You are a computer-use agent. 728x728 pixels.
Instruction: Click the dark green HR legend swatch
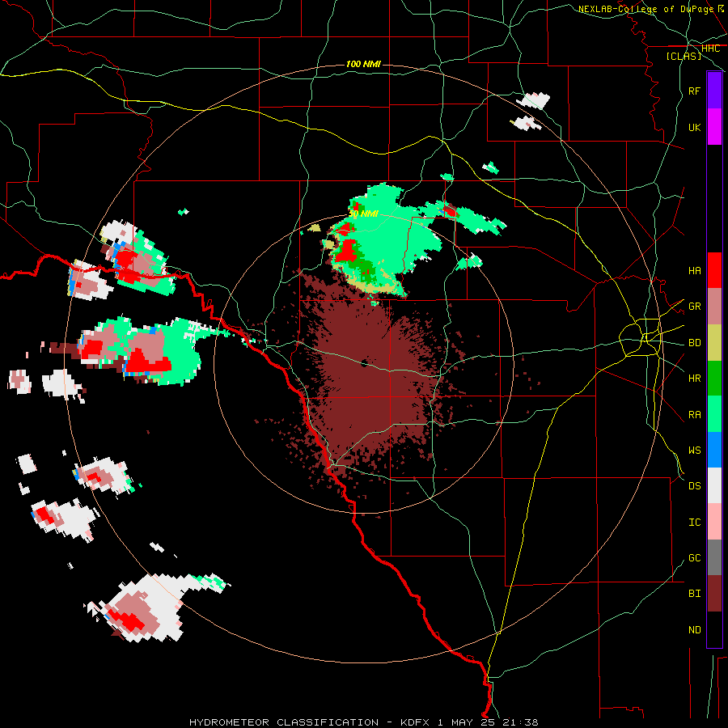(714, 379)
